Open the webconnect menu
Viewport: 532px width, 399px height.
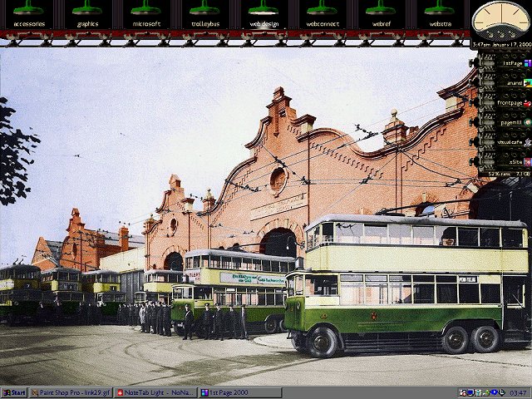tap(323, 15)
